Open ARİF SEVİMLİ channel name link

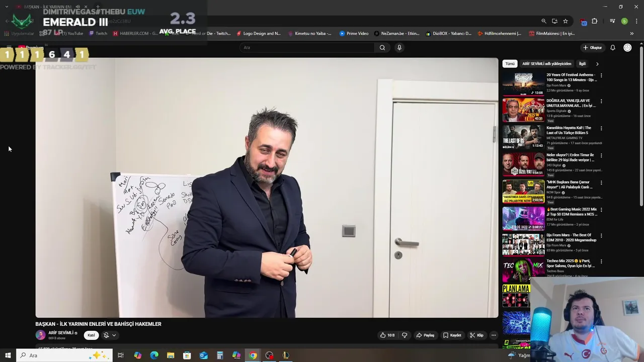coord(61,333)
